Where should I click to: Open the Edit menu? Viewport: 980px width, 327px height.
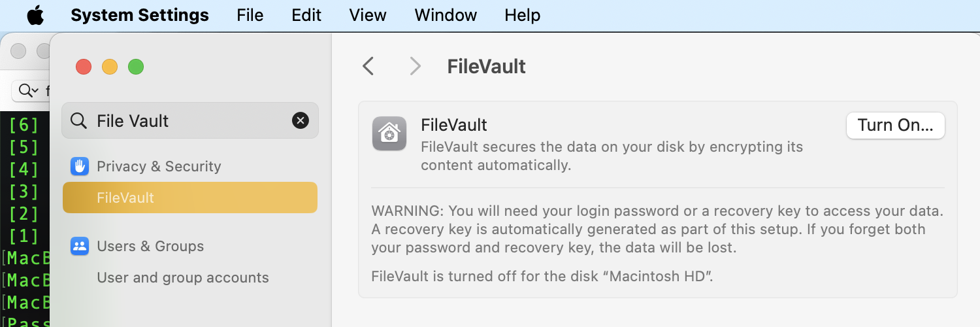point(306,15)
